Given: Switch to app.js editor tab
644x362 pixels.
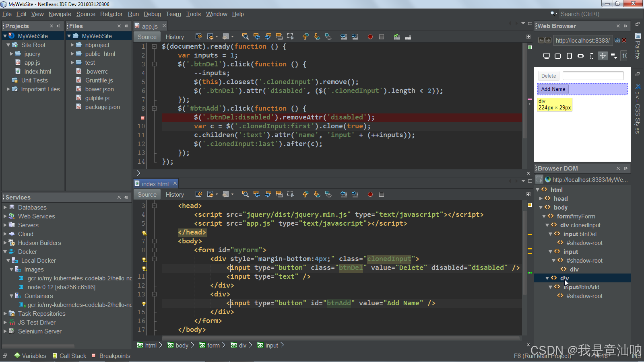Looking at the screenshot, I should (149, 26).
